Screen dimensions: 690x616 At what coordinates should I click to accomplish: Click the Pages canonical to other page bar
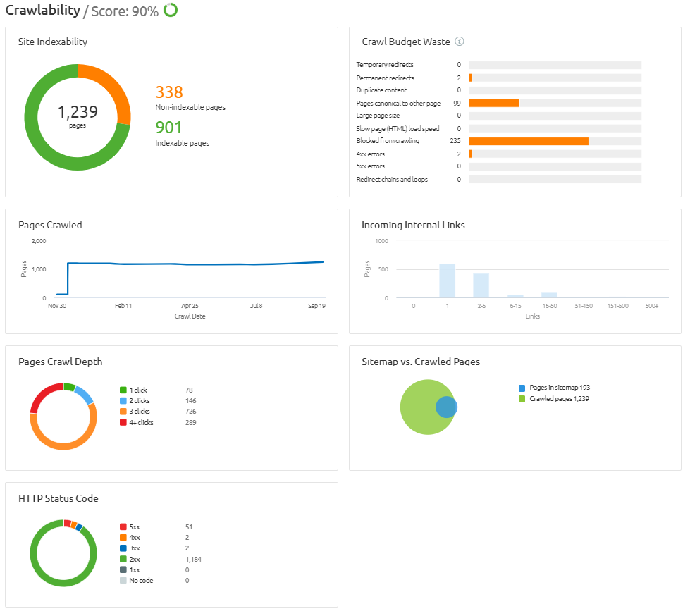(494, 103)
